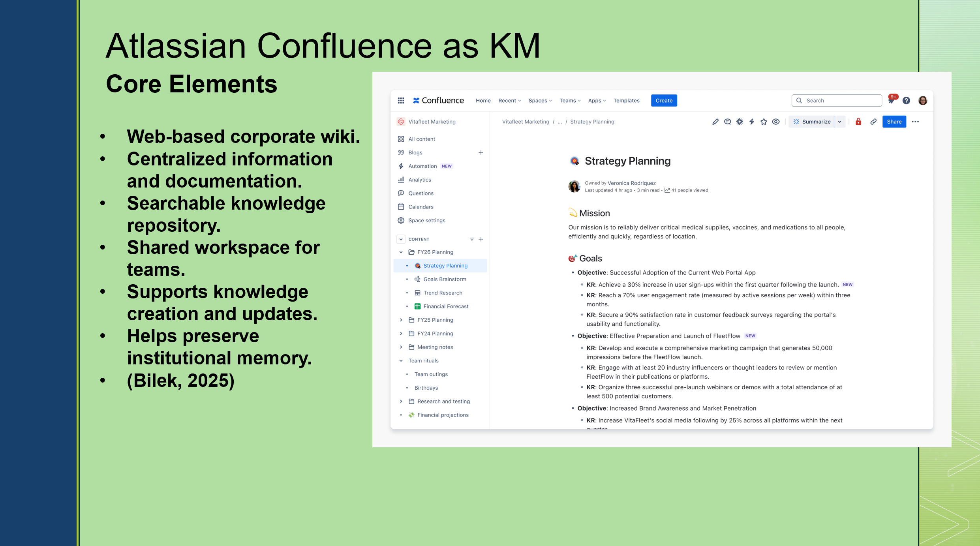Collapse the FY26 Planning folder
Screen dimensions: 980x546
pos(401,252)
